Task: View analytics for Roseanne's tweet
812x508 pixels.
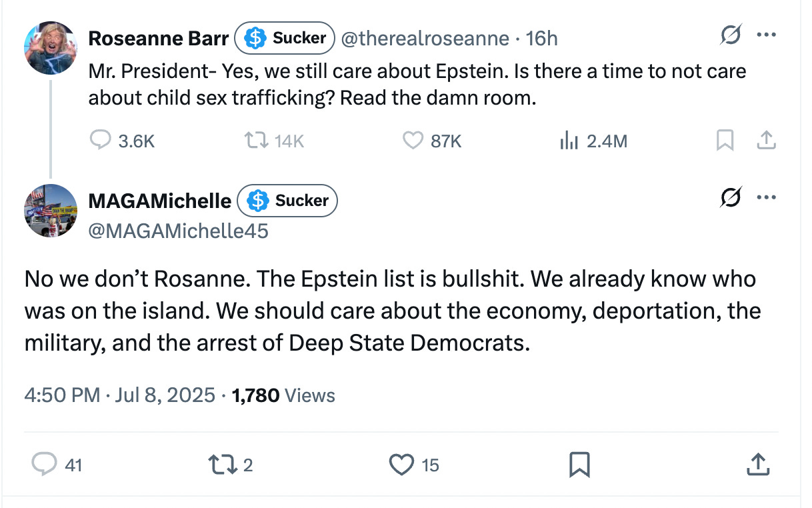Action: coord(569,141)
